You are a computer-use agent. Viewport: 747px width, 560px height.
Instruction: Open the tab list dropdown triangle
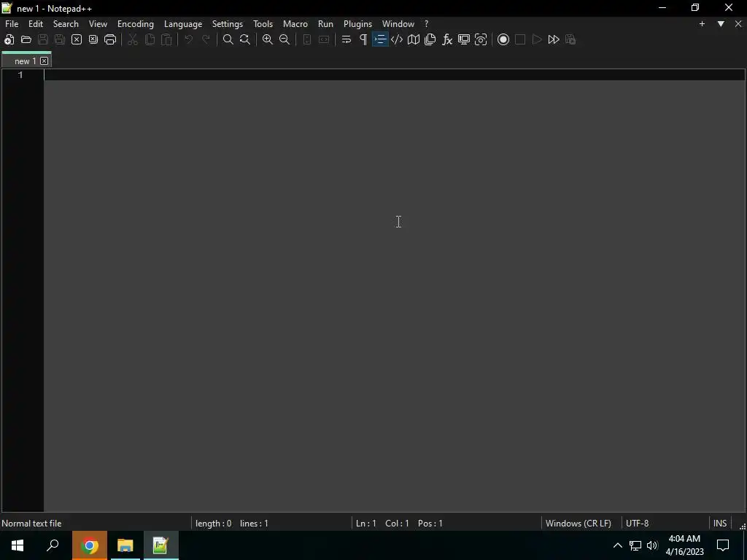click(x=721, y=24)
